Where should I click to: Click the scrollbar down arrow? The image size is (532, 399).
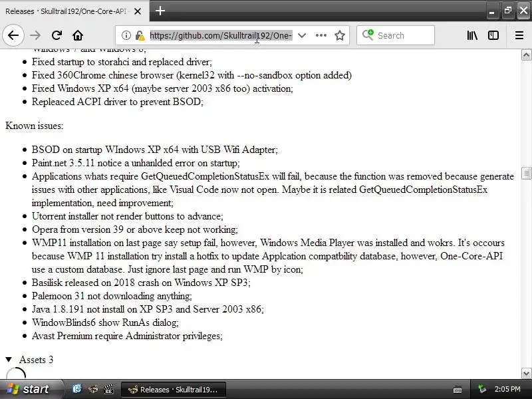coord(526,373)
